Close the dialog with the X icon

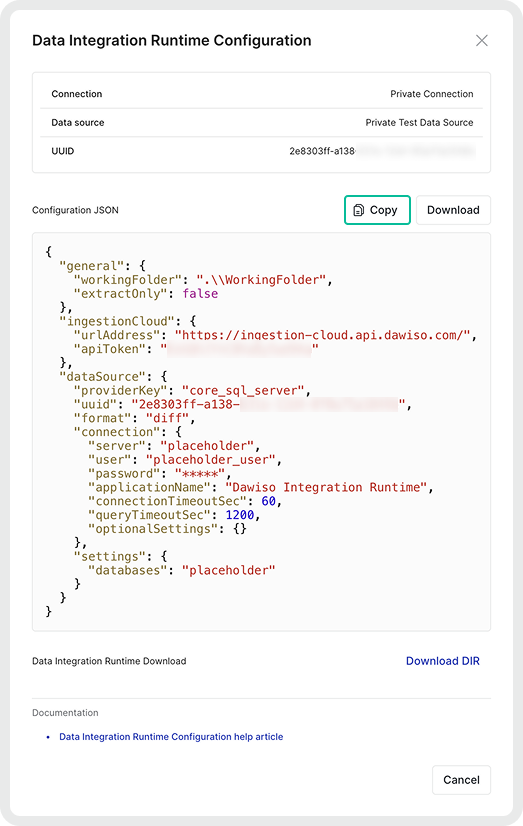click(481, 41)
